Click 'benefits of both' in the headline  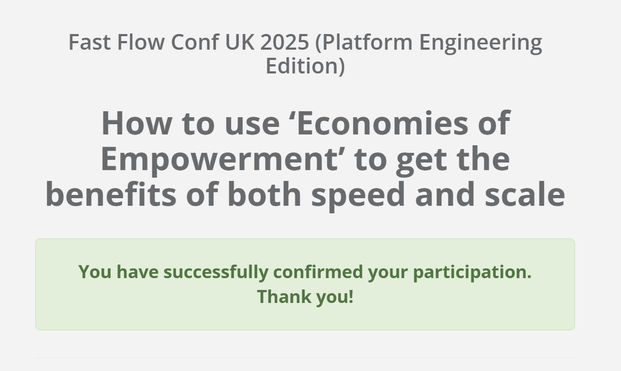(173, 194)
